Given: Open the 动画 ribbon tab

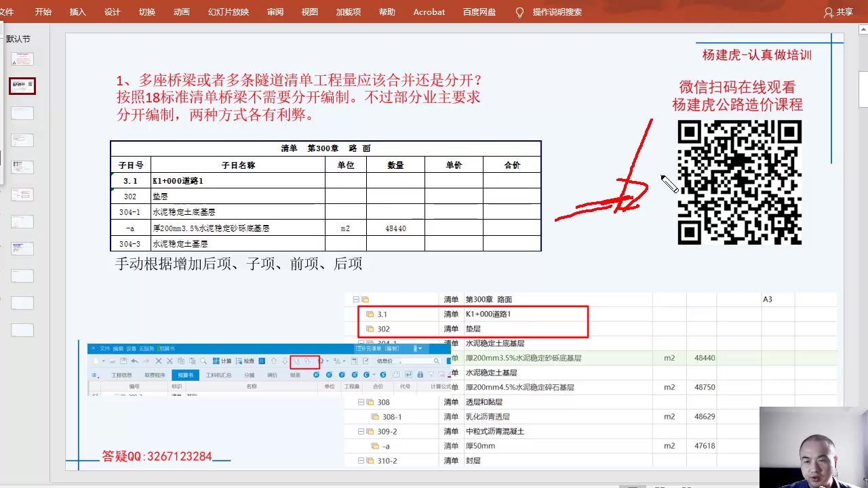Looking at the screenshot, I should 182,12.
